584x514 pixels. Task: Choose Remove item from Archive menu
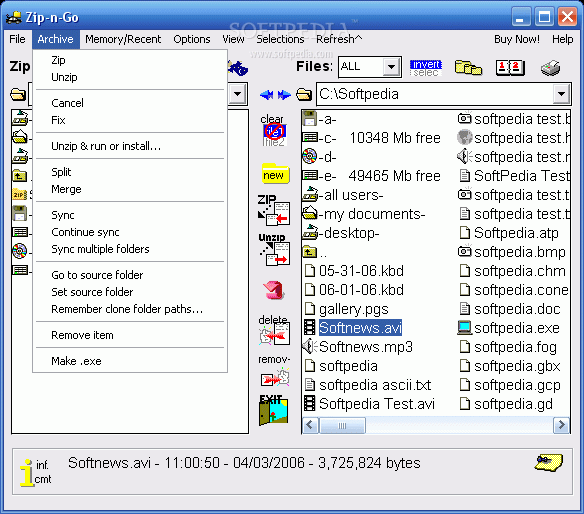130,335
